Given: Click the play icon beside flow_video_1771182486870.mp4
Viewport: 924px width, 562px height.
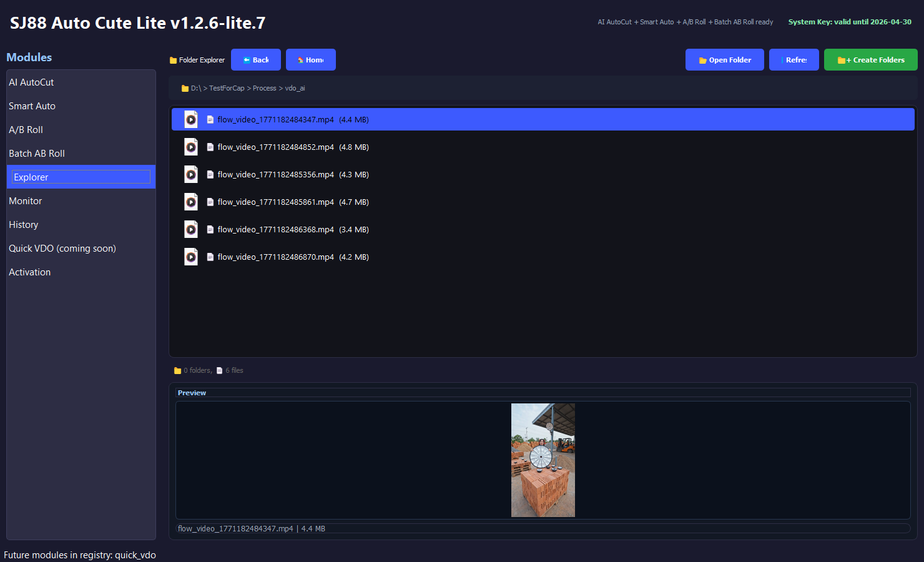Looking at the screenshot, I should pyautogui.click(x=190, y=257).
